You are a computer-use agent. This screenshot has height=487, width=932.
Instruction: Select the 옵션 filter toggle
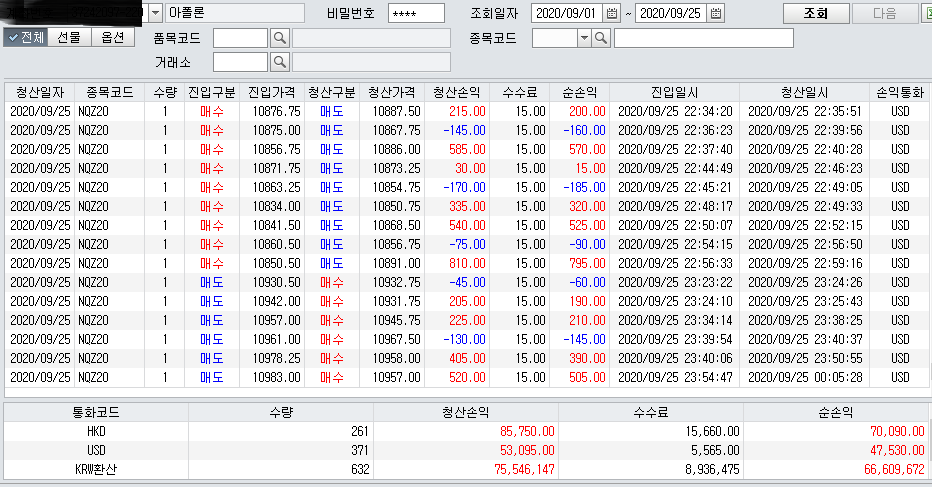(x=113, y=37)
